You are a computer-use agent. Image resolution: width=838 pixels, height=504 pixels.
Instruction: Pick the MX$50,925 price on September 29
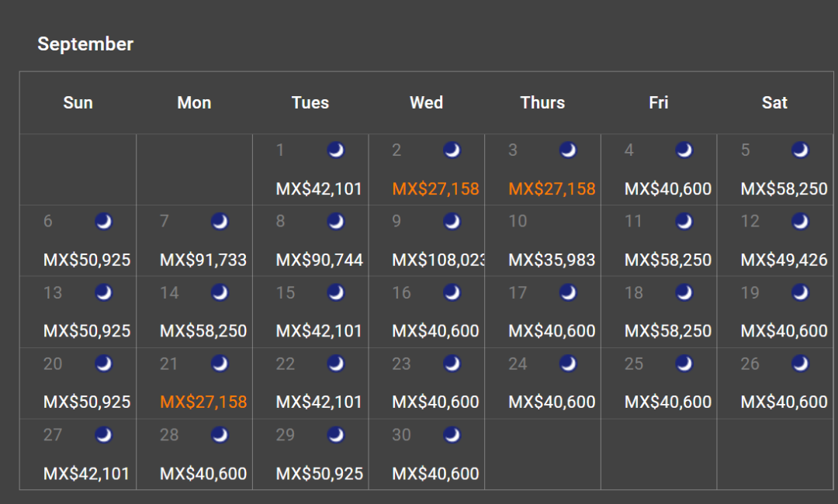pos(319,474)
